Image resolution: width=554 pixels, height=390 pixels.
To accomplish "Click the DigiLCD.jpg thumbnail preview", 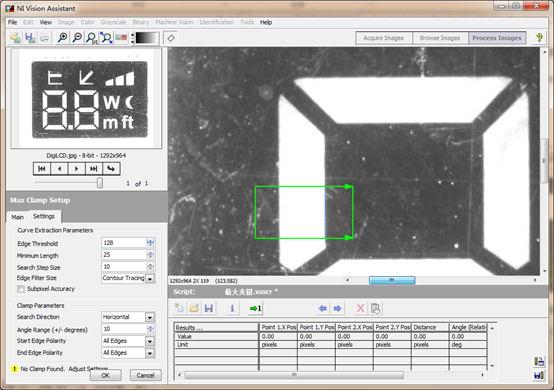I will tap(87, 98).
